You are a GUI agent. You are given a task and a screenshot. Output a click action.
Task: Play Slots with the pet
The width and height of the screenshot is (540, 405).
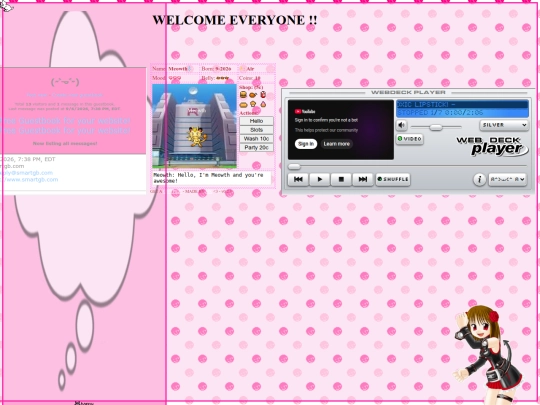pos(256,130)
